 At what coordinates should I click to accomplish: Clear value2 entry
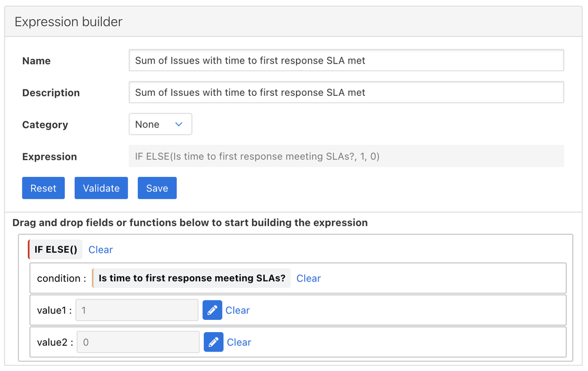[x=239, y=342]
